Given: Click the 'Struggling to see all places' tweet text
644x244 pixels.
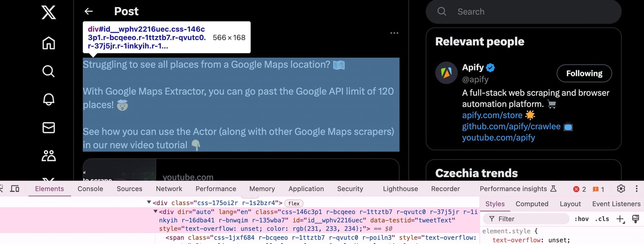Looking at the screenshot, I should [206, 64].
